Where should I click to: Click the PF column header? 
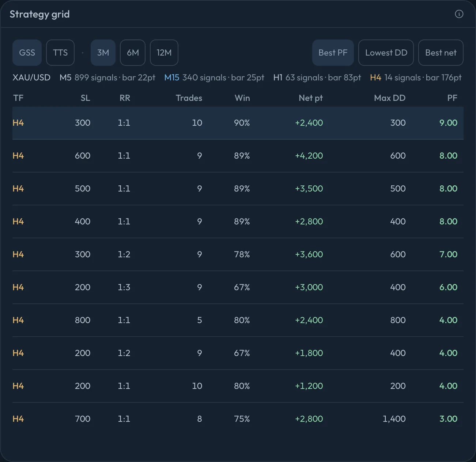click(x=452, y=98)
